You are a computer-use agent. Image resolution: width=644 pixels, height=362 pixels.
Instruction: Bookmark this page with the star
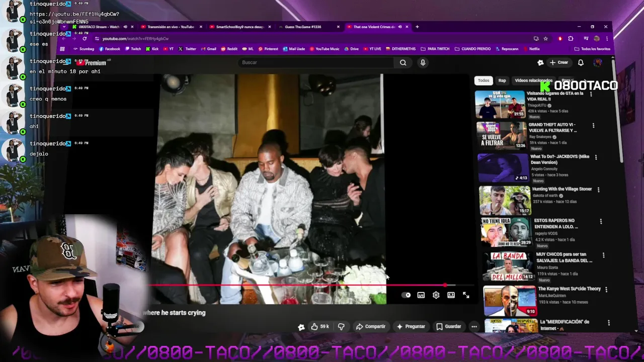click(x=545, y=39)
